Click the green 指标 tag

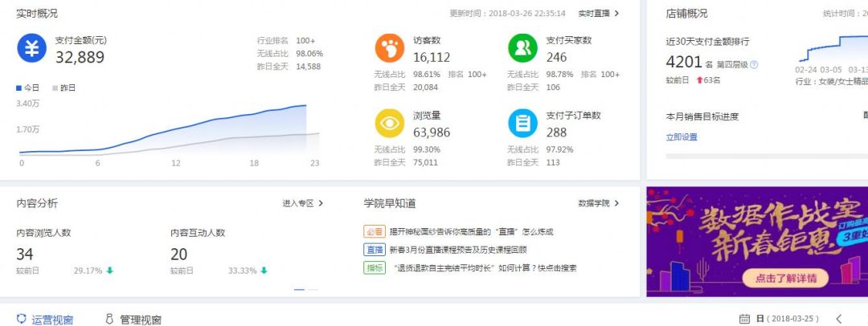tap(375, 268)
